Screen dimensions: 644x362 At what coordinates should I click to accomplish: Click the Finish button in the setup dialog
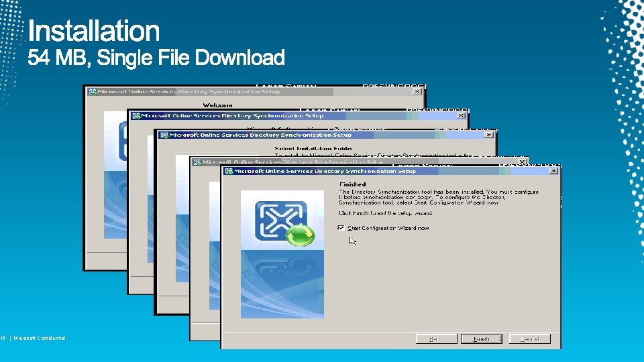pyautogui.click(x=482, y=339)
